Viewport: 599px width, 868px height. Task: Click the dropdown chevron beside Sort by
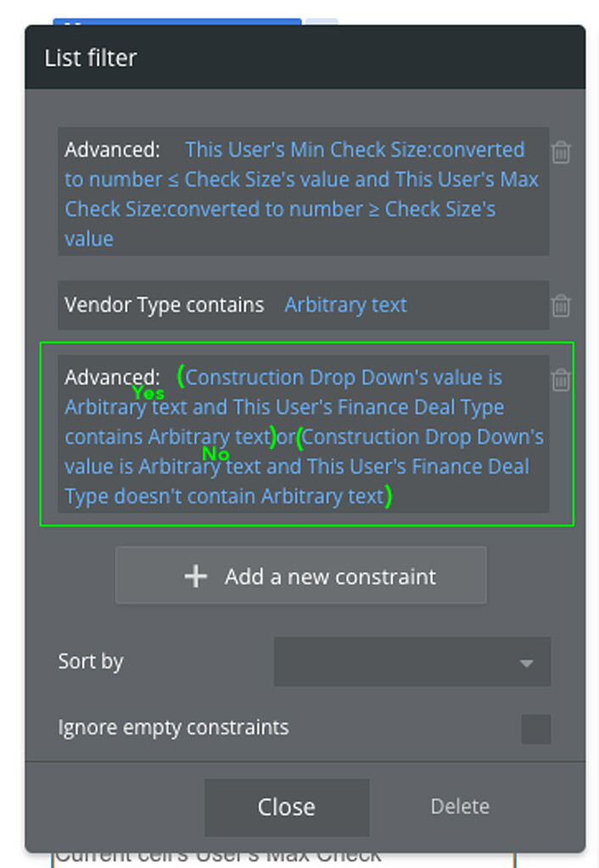(x=528, y=662)
